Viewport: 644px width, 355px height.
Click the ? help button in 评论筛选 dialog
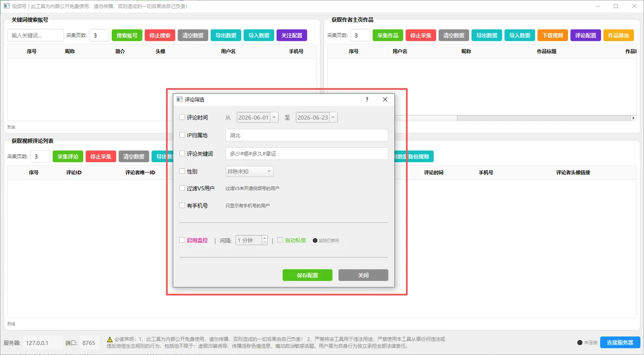pos(367,100)
